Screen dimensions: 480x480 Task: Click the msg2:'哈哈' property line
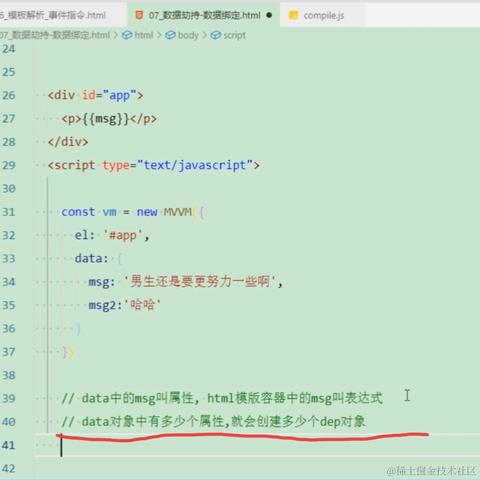point(125,305)
